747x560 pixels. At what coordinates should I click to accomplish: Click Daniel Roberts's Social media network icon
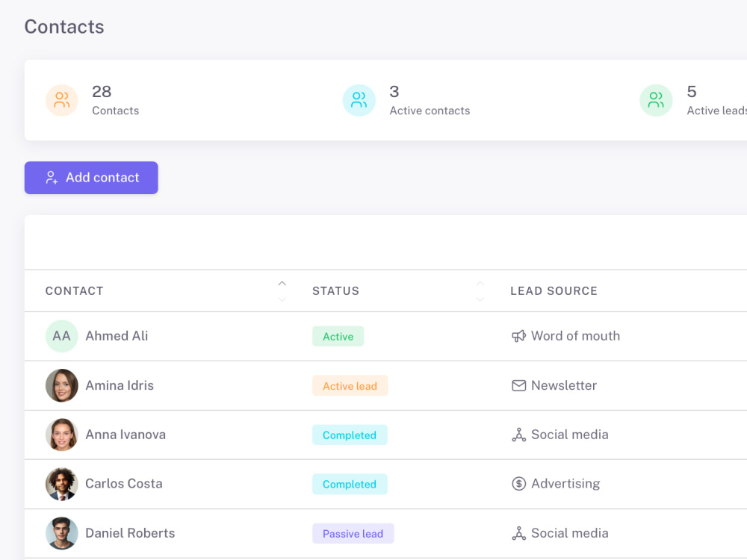tap(519, 533)
